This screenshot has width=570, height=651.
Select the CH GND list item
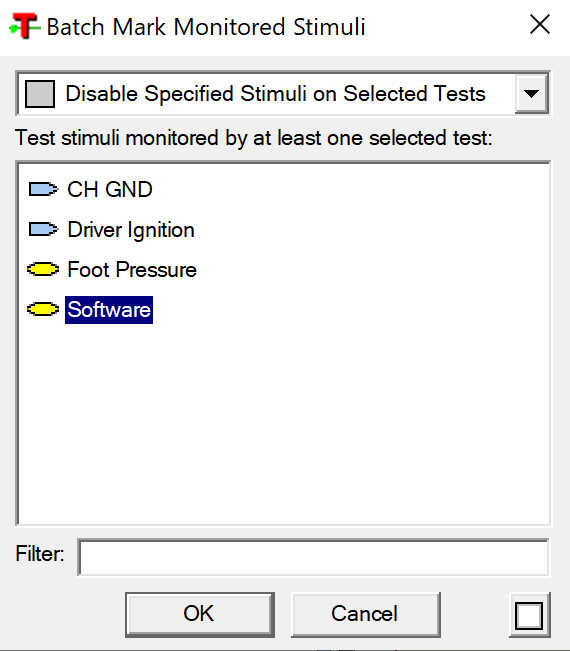click(x=110, y=190)
